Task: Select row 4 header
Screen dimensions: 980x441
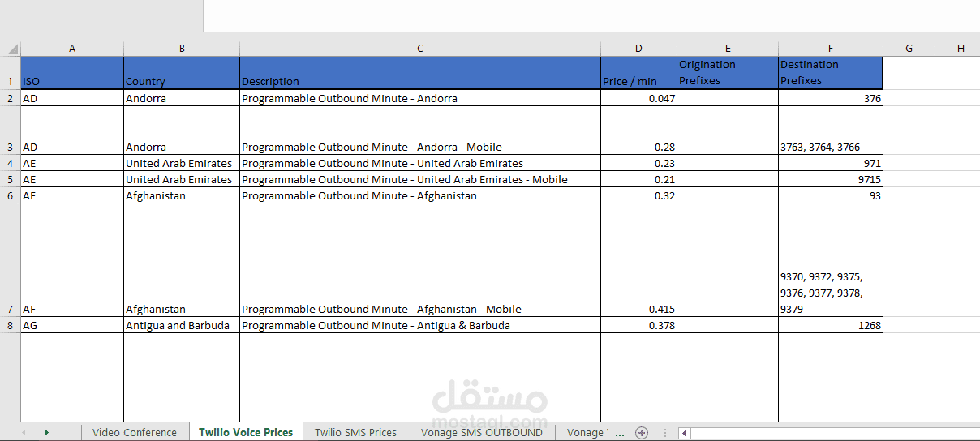Action: (x=10, y=163)
